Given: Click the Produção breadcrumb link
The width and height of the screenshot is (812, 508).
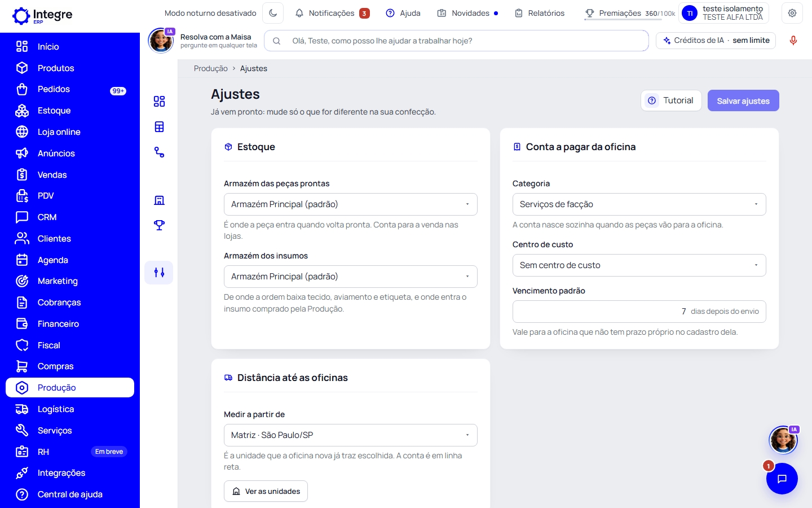Looking at the screenshot, I should [x=211, y=68].
